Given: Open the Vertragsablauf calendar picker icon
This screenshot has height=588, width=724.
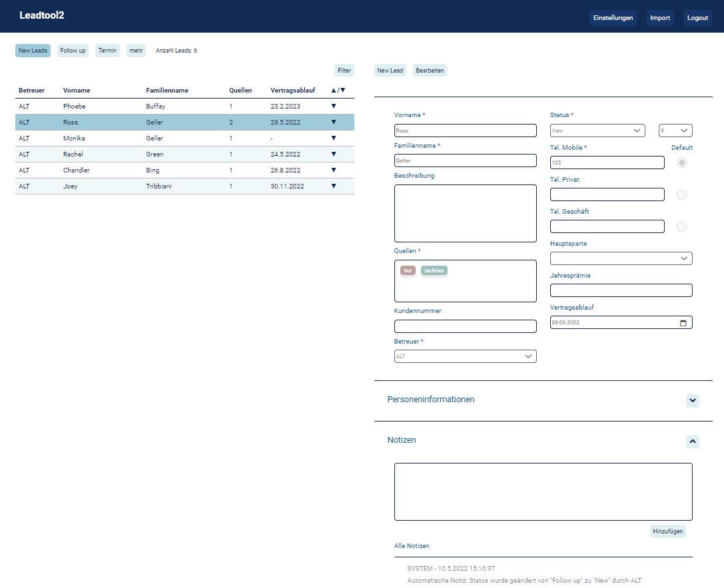Looking at the screenshot, I should coord(683,322).
